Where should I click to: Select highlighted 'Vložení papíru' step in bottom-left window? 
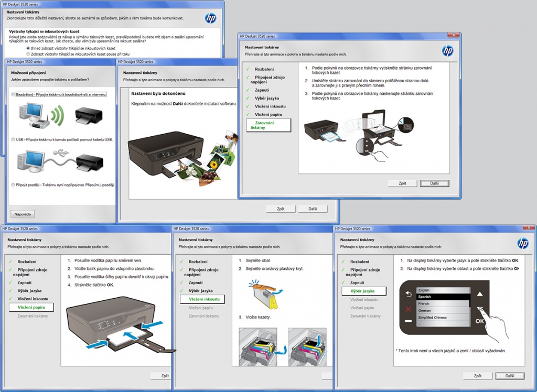tap(31, 308)
